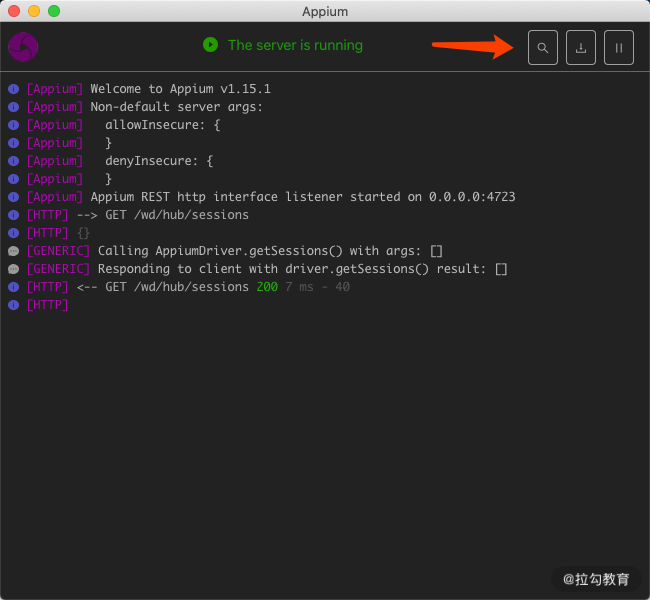Minimize the Appium window with yellow button
The width and height of the screenshot is (650, 600).
coord(34,11)
